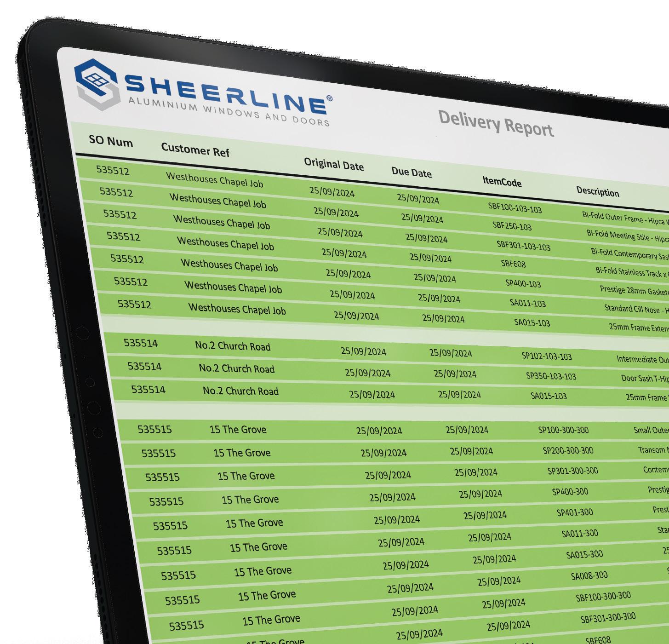This screenshot has height=644, width=669.
Task: Click the original date in the SP350-103-103 row
Action: point(368,373)
